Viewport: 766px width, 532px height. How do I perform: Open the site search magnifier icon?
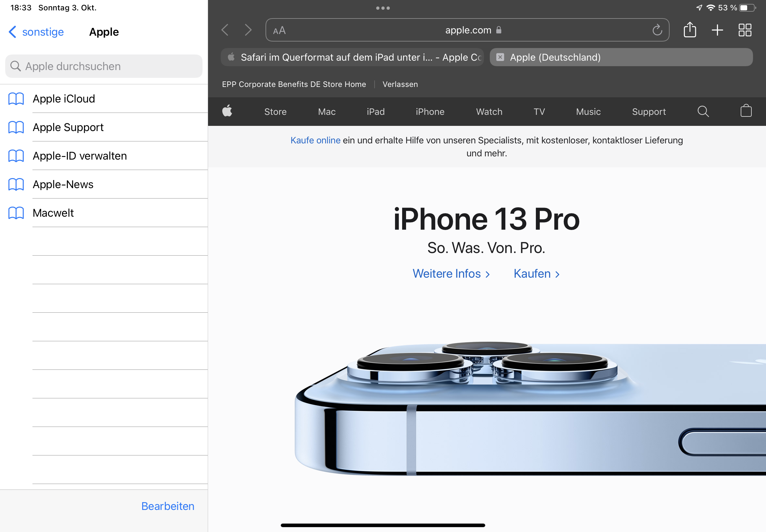coord(703,111)
